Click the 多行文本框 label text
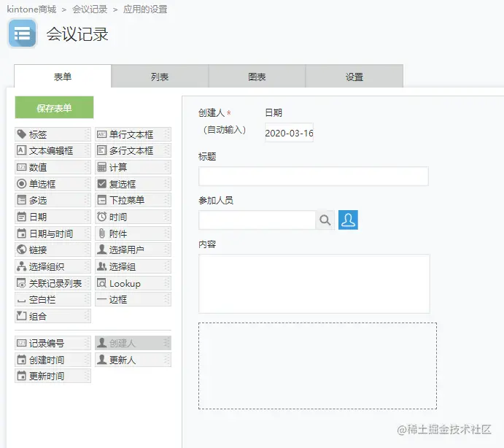The image size is (504, 448). tap(131, 150)
